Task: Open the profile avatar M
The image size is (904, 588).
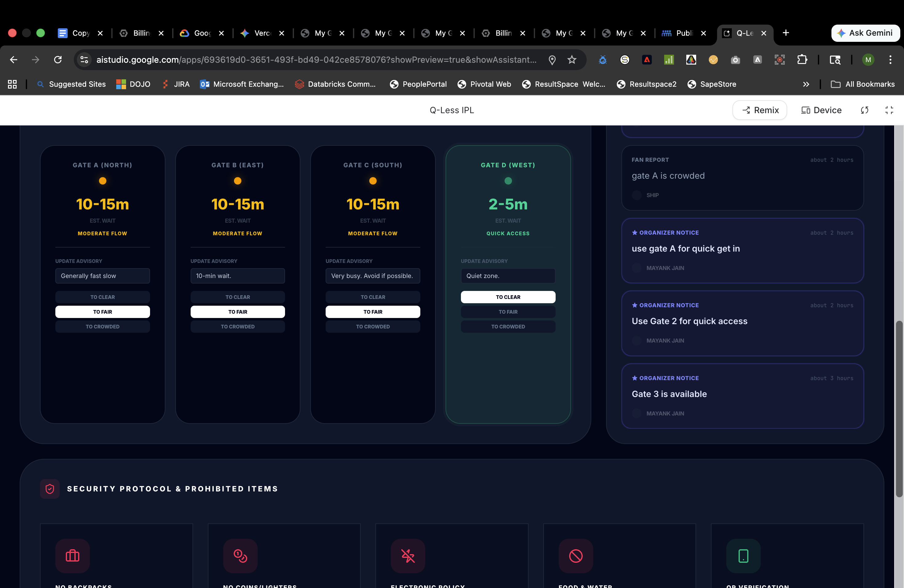Action: click(x=868, y=60)
